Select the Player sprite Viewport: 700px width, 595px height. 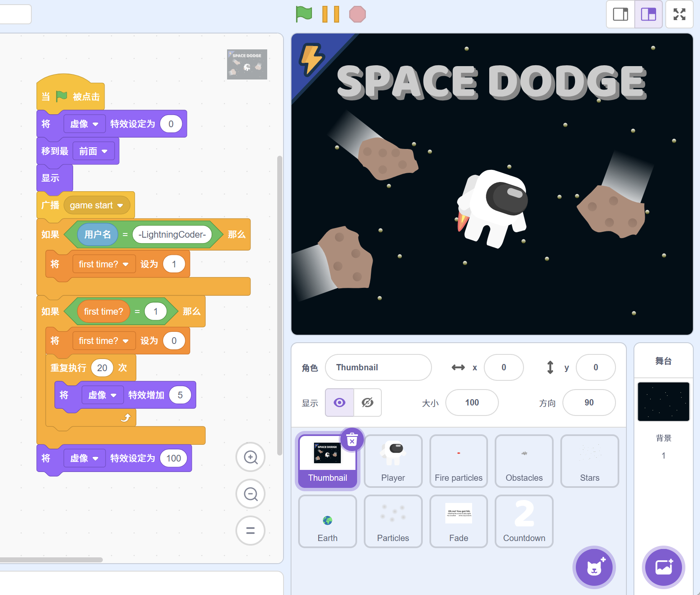[393, 461]
